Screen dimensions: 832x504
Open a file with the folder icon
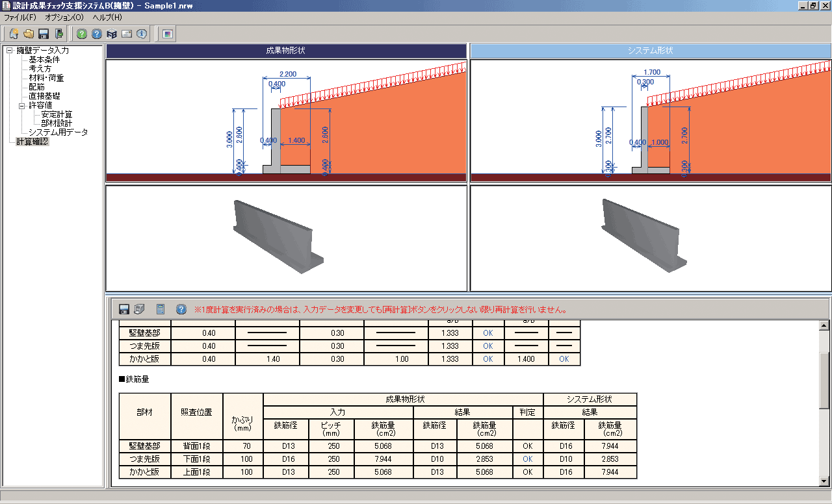click(x=29, y=34)
